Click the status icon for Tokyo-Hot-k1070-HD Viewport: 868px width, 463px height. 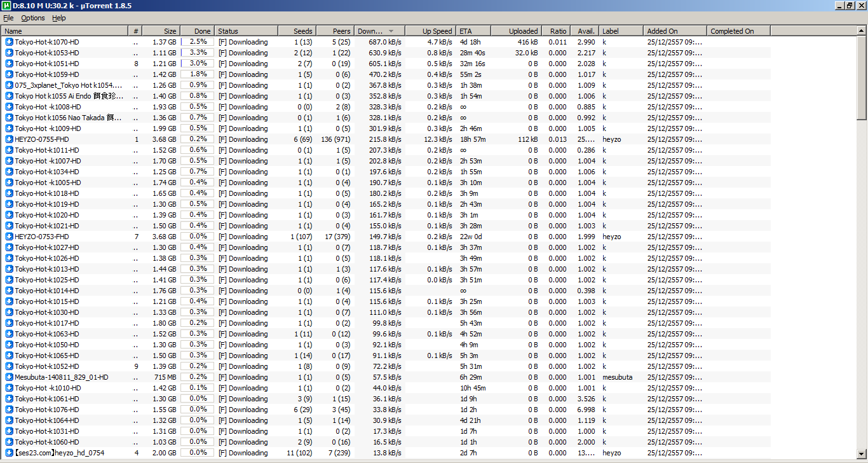[x=9, y=42]
